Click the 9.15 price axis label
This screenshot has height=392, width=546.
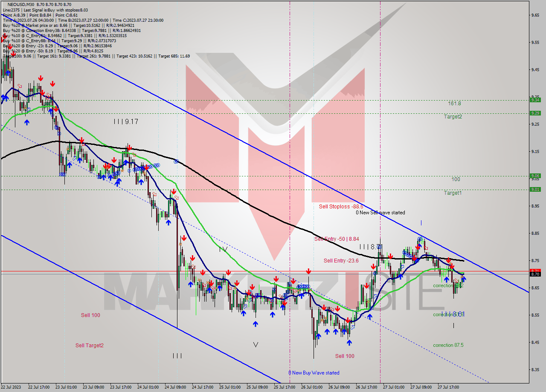point(536,151)
